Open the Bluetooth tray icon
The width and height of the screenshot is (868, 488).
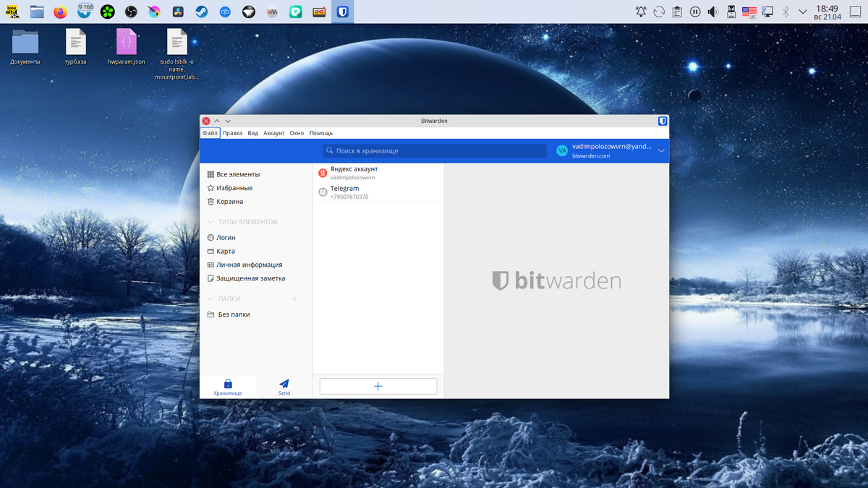(x=786, y=12)
